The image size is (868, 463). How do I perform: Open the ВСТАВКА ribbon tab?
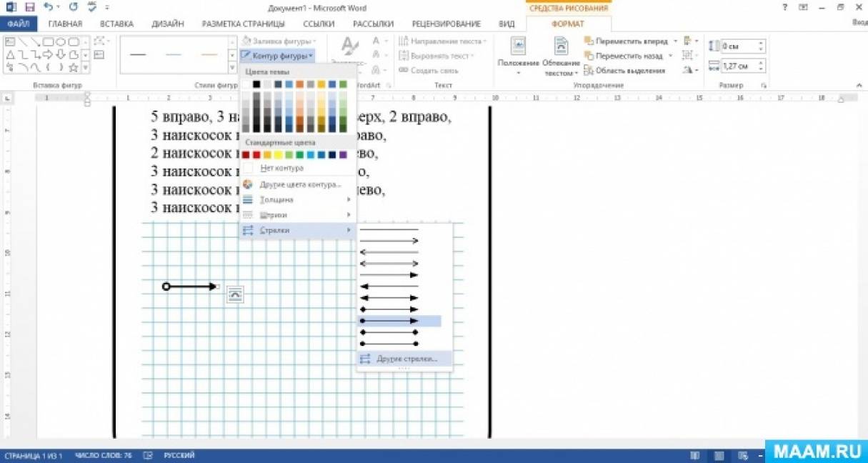point(116,24)
